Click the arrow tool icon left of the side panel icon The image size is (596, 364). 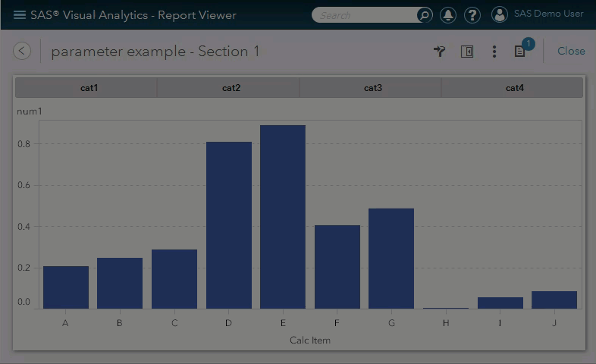point(440,52)
